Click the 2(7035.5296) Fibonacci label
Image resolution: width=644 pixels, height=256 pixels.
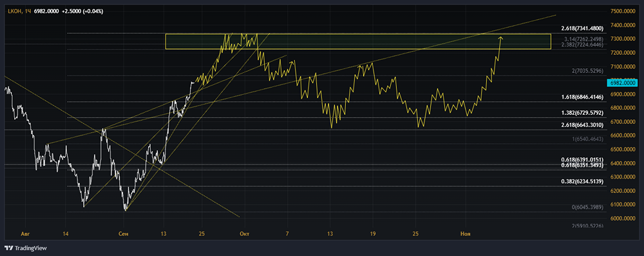pos(587,71)
